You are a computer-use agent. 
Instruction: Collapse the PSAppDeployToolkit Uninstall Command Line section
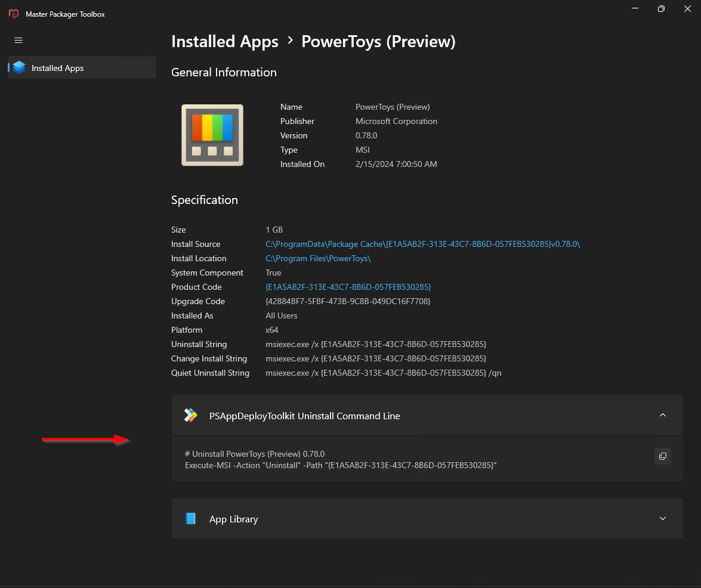(663, 416)
